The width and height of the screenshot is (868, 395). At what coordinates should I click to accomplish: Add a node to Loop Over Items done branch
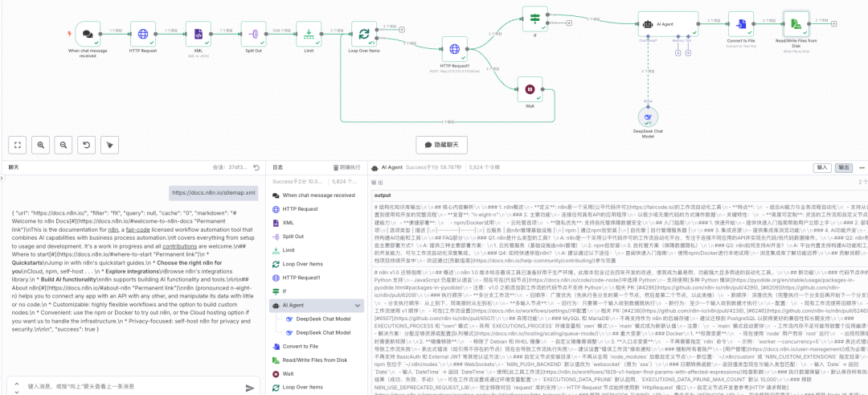401,29
